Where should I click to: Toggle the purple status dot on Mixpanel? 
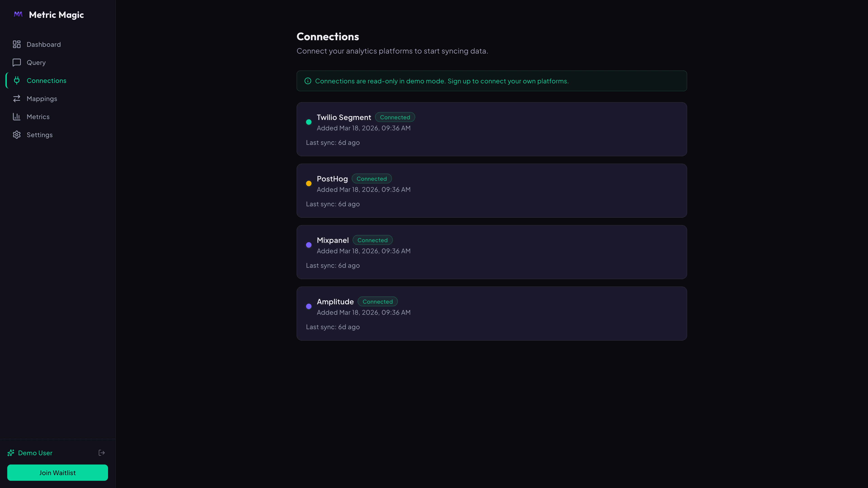(x=309, y=245)
